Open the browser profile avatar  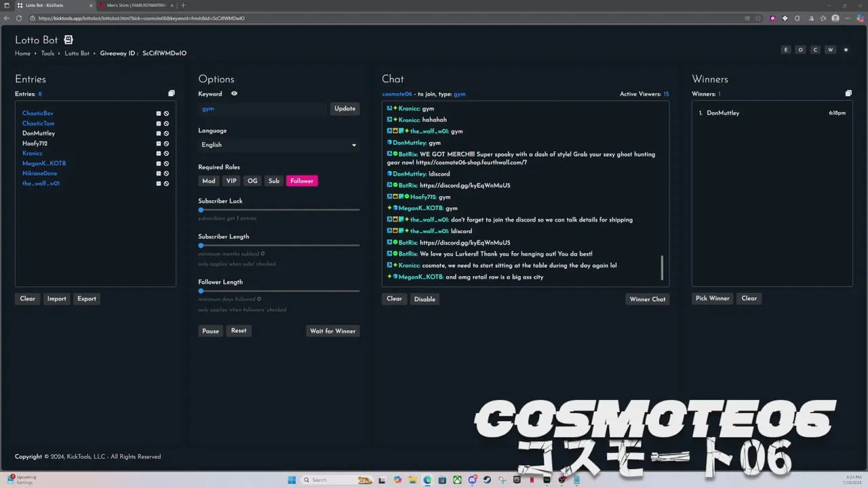(x=835, y=18)
